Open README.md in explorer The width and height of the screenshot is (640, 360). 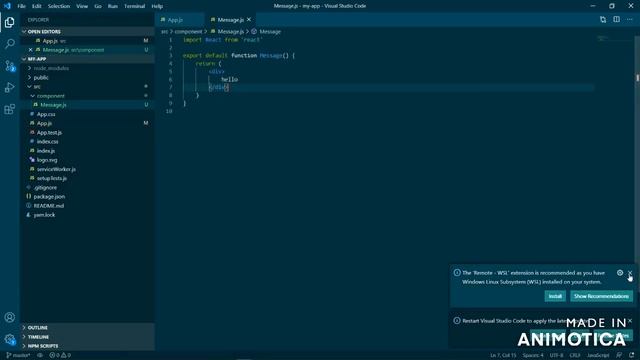[49, 206]
